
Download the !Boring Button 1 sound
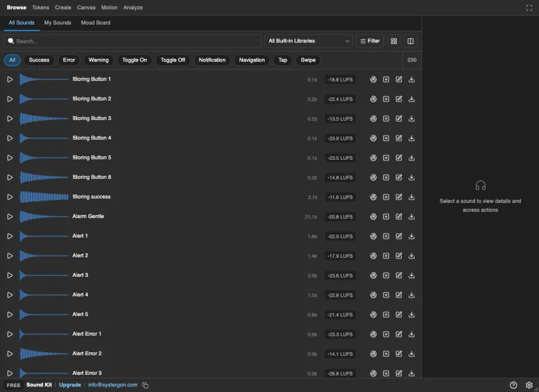412,80
